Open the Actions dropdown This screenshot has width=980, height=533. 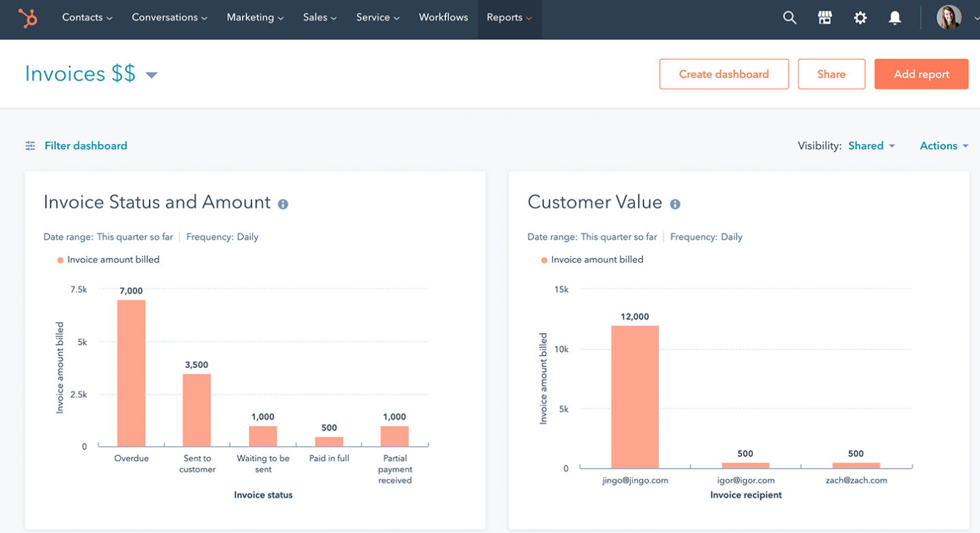pyautogui.click(x=944, y=145)
